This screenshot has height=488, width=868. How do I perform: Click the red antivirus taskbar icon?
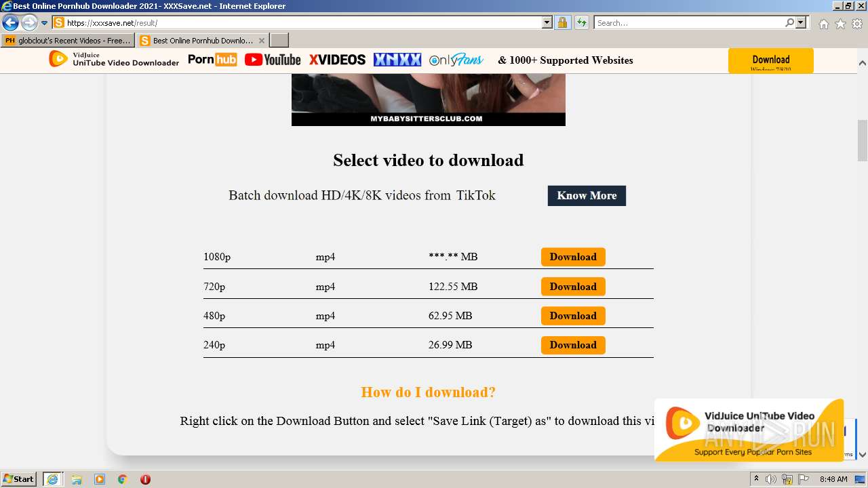145,479
